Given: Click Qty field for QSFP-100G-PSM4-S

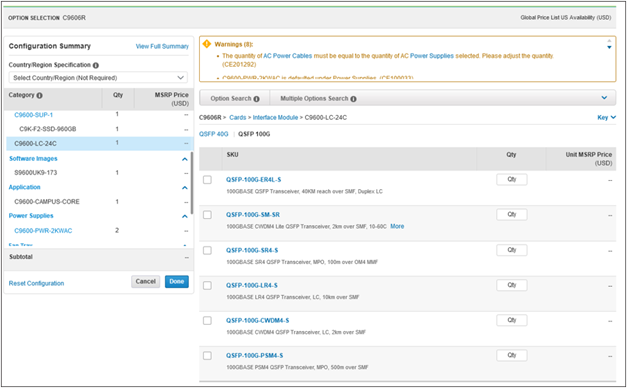Looking at the screenshot, I should 512,356.
